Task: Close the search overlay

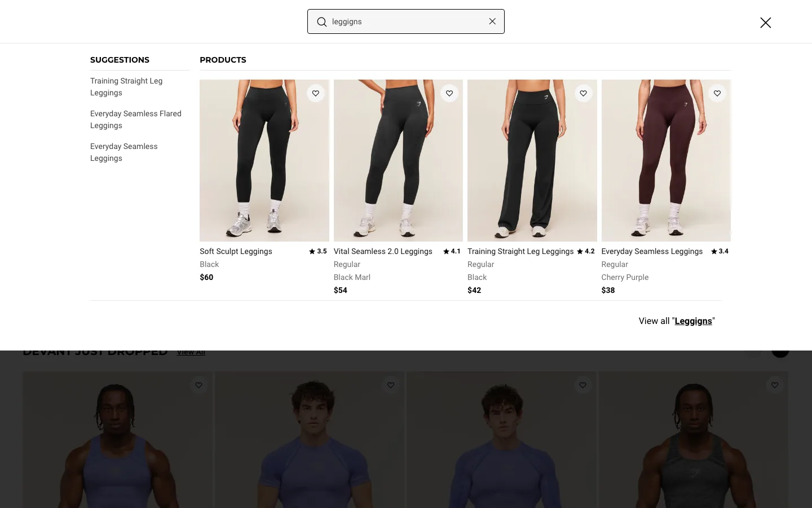Action: pyautogui.click(x=765, y=23)
